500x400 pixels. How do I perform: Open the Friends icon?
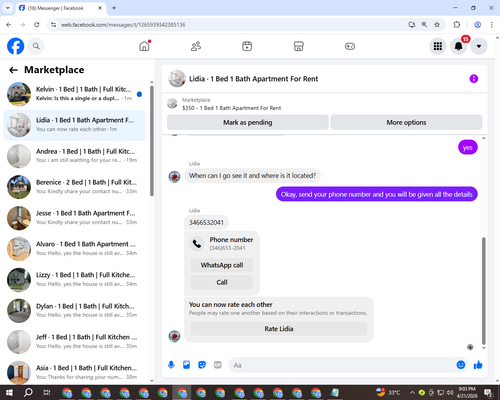click(196, 46)
